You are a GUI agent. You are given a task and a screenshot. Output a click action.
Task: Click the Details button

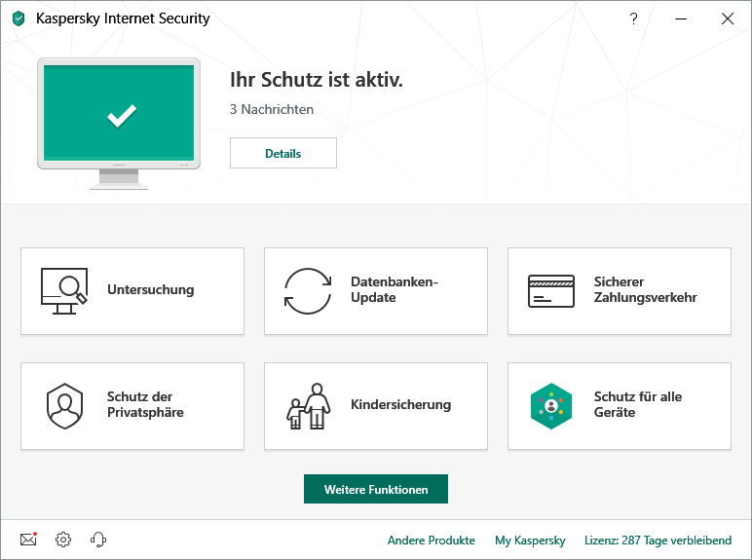coord(283,153)
